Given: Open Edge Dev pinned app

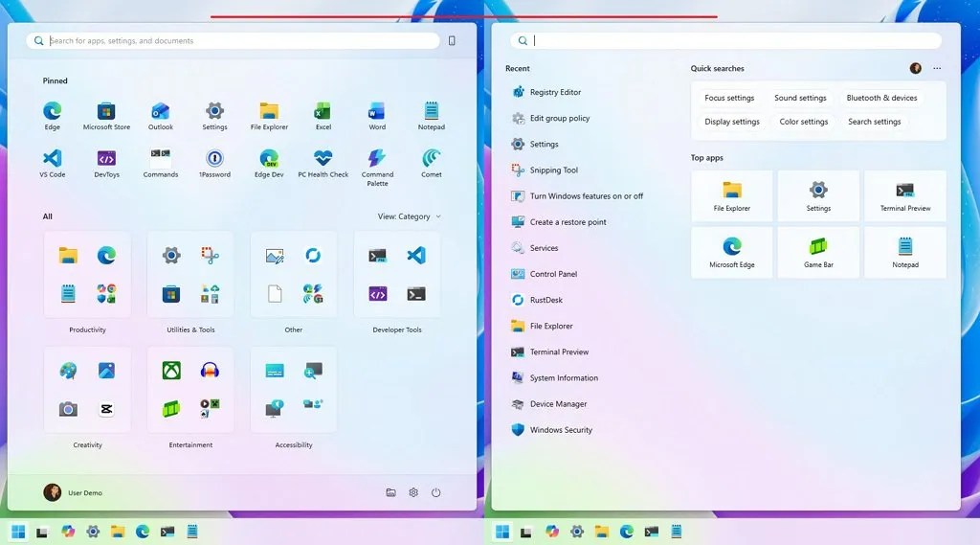Looking at the screenshot, I should click(x=269, y=164).
